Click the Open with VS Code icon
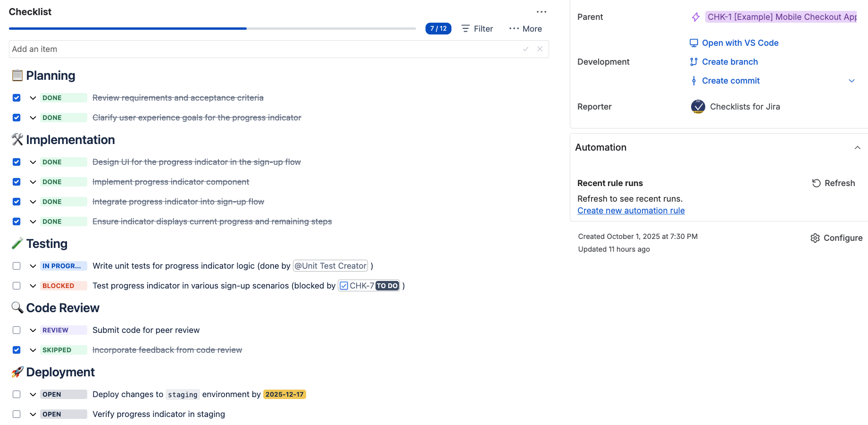Image resolution: width=868 pixels, height=425 pixels. (693, 42)
